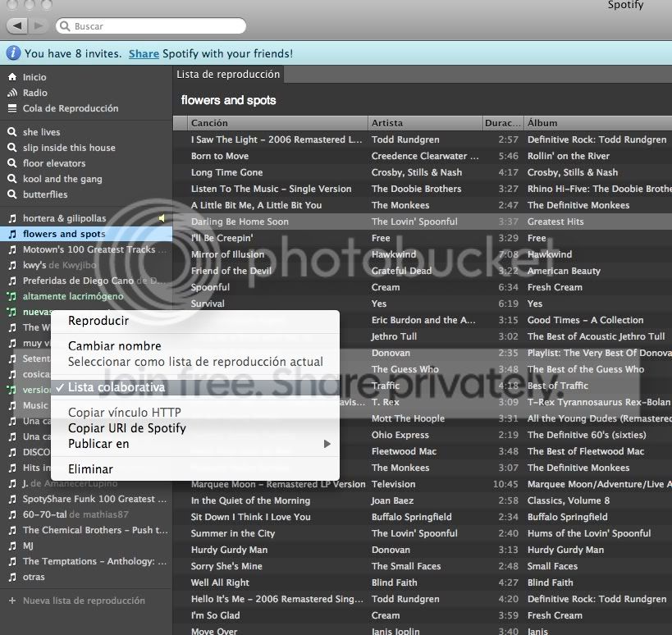Toggle the Lista colaborativa checkmark option

click(x=116, y=387)
